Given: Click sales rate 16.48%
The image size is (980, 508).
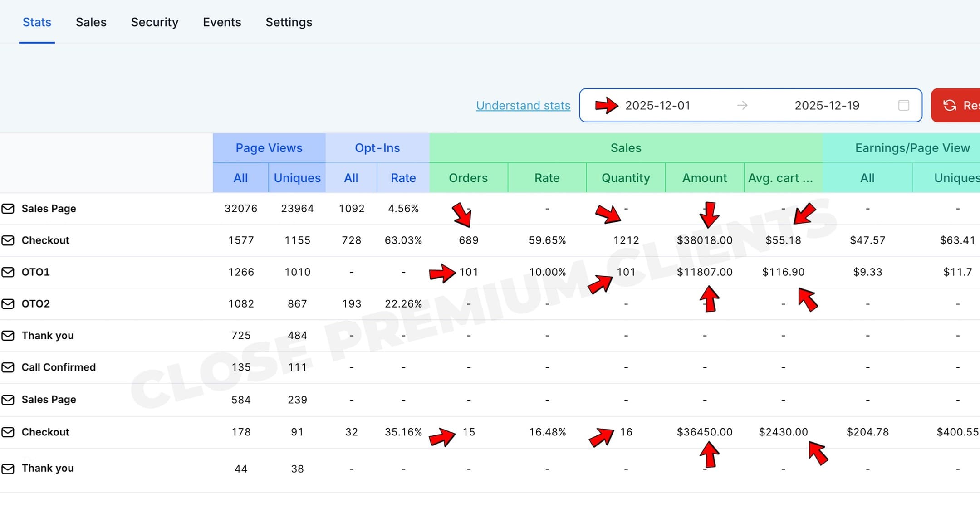Looking at the screenshot, I should coord(547,432).
